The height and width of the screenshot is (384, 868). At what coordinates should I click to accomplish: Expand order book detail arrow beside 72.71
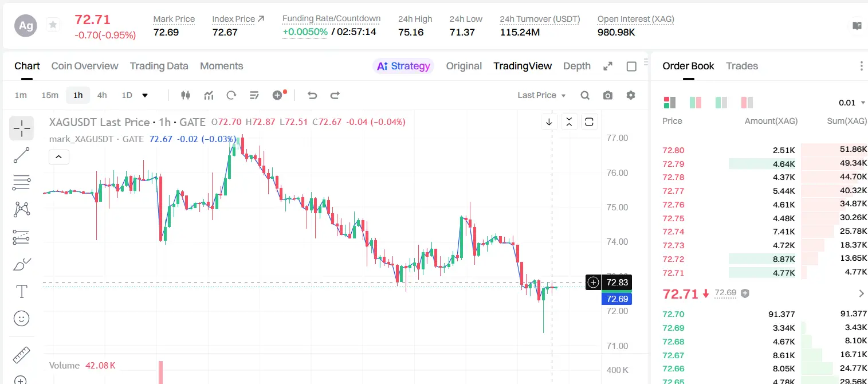coord(861,293)
